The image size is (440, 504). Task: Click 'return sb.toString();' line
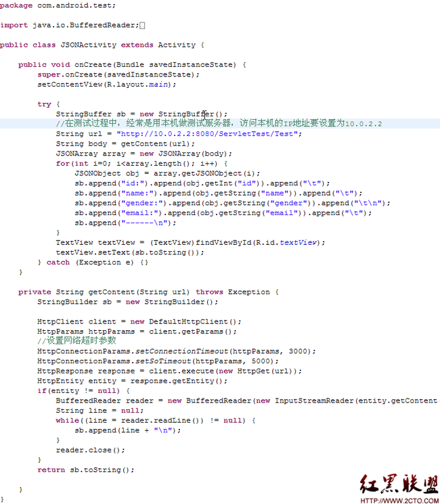[86, 470]
